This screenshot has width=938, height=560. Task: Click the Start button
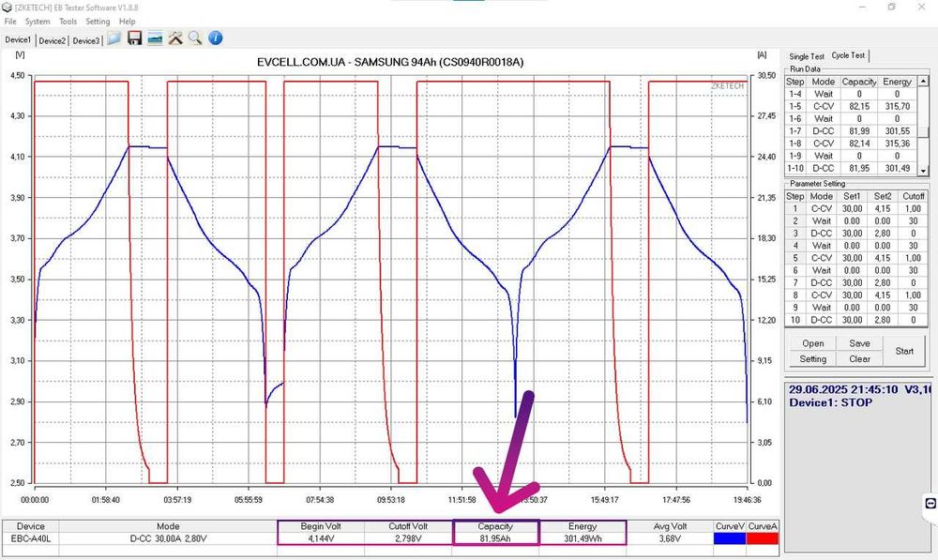[904, 351]
